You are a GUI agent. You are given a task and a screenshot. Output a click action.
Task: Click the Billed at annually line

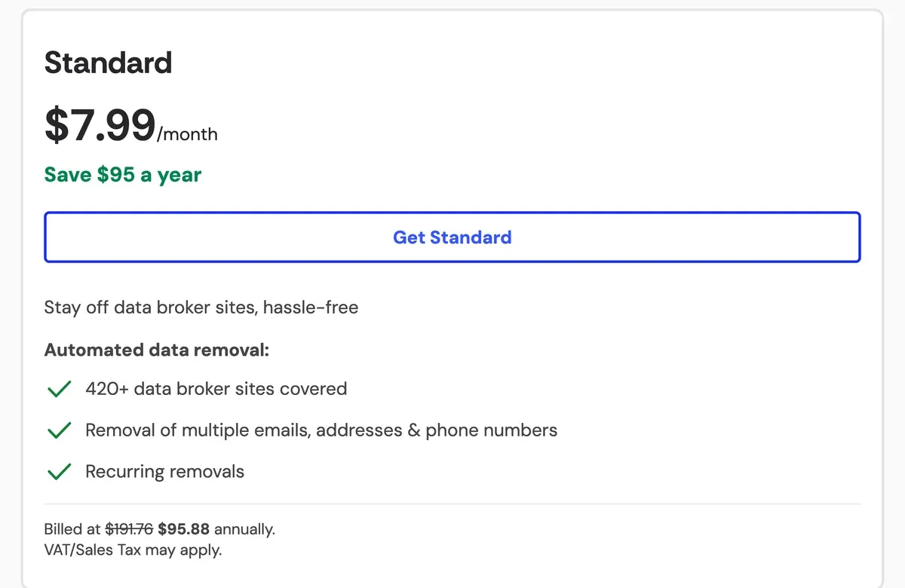pyautogui.click(x=160, y=528)
